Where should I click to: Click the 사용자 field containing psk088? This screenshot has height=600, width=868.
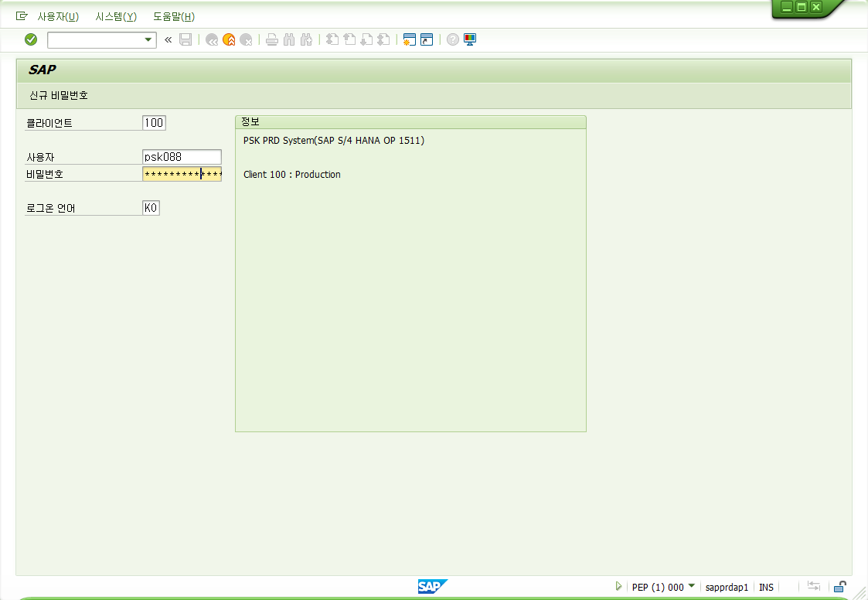(x=182, y=157)
